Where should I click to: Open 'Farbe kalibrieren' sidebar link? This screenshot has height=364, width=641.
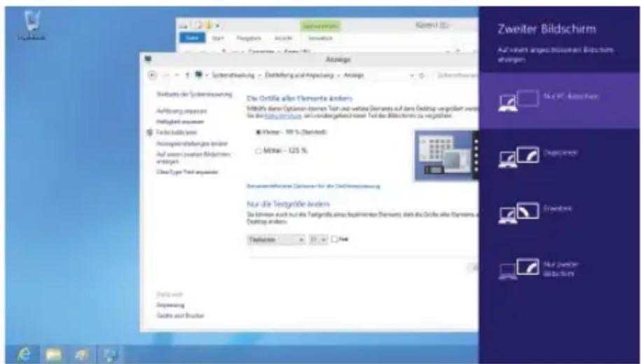(177, 132)
